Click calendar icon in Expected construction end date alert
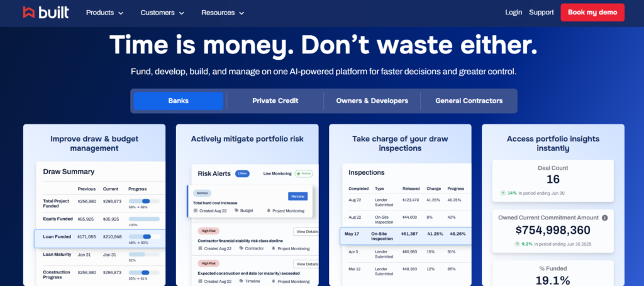Viewport: 644px width, 286px height. pyautogui.click(x=201, y=281)
